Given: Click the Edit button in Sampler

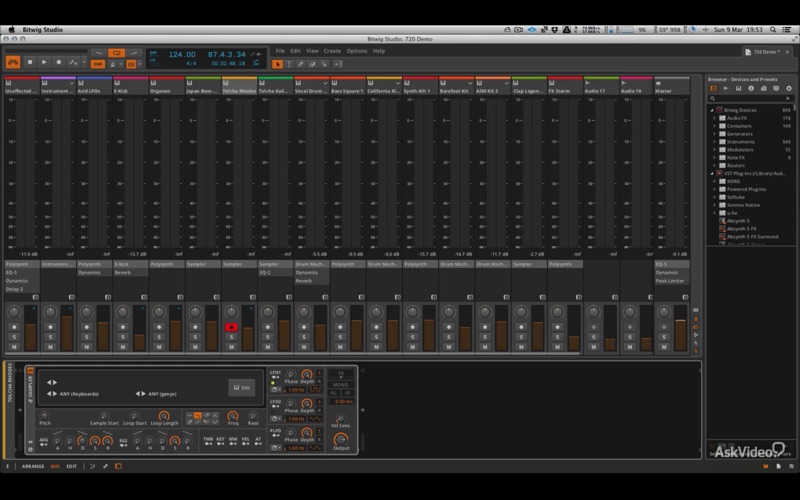Looking at the screenshot, I should pyautogui.click(x=242, y=388).
